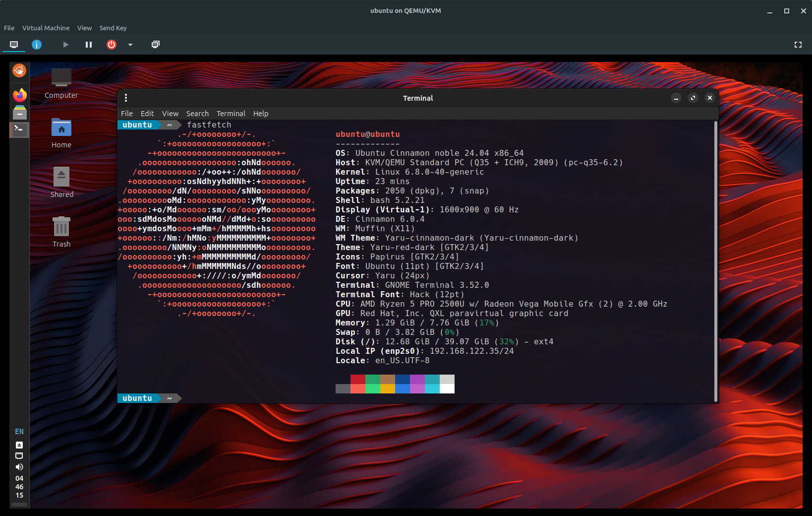Open the Virtual Machine menu
812x516 pixels.
46,28
